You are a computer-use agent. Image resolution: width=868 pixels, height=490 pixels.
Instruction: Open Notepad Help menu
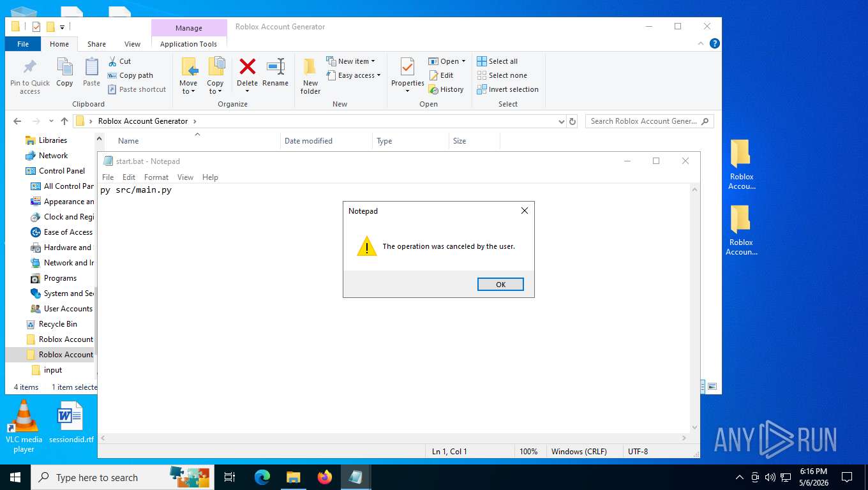(x=210, y=177)
